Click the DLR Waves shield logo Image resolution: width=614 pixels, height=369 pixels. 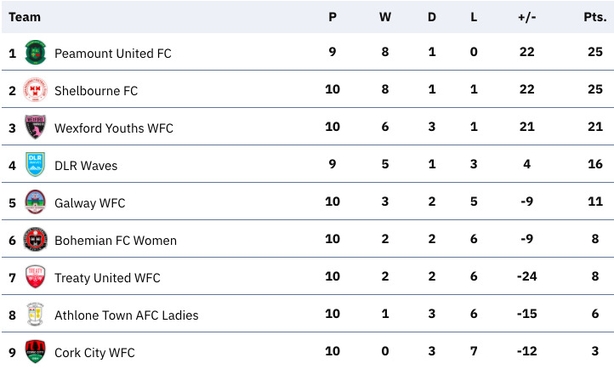coord(35,165)
